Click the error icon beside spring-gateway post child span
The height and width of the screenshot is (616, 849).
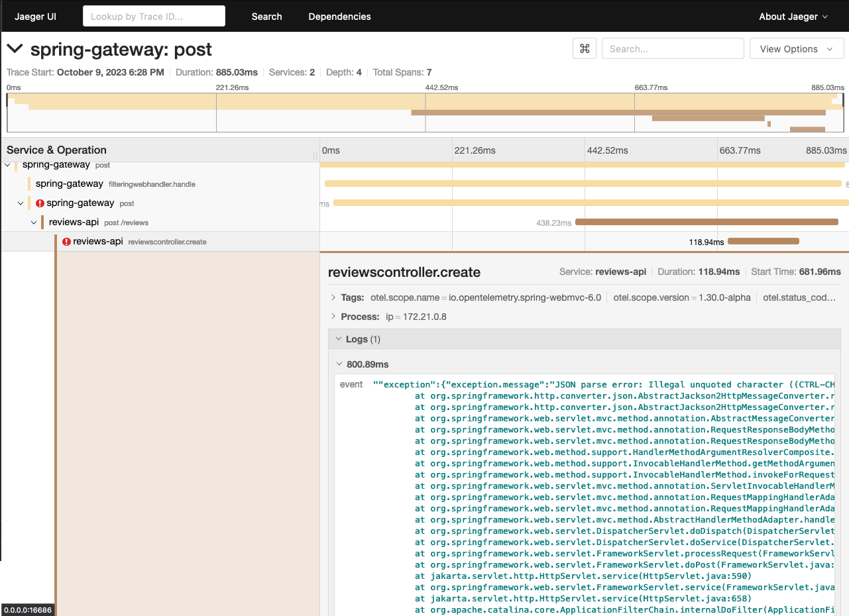point(40,203)
